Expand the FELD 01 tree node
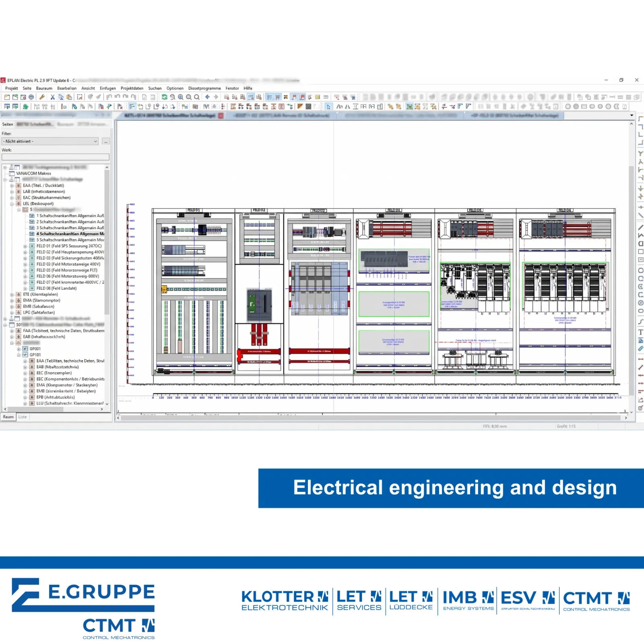 click(x=25, y=246)
